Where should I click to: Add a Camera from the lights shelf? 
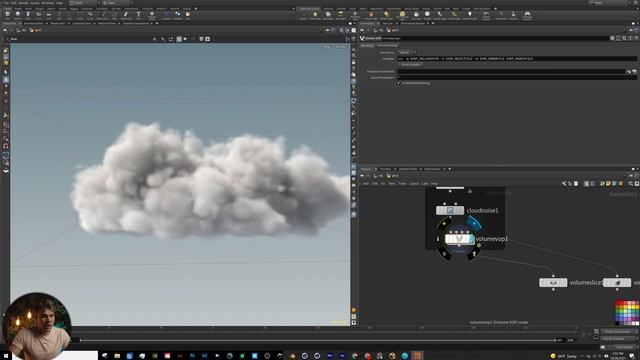click(303, 16)
